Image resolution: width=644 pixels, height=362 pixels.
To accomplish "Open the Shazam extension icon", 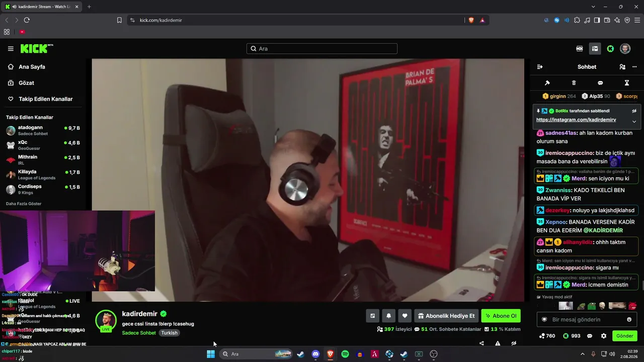I will [x=556, y=20].
